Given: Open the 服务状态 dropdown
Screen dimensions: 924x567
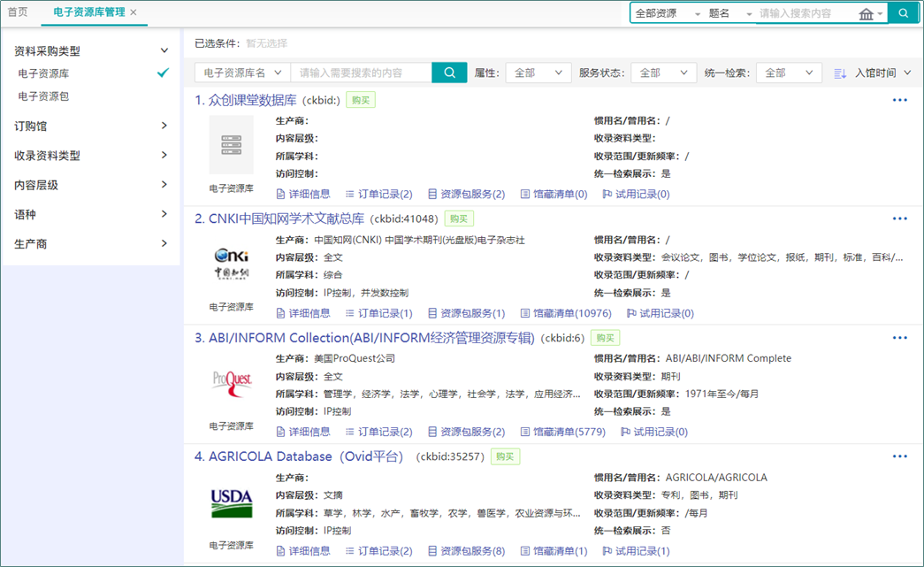Looking at the screenshot, I should pos(663,73).
